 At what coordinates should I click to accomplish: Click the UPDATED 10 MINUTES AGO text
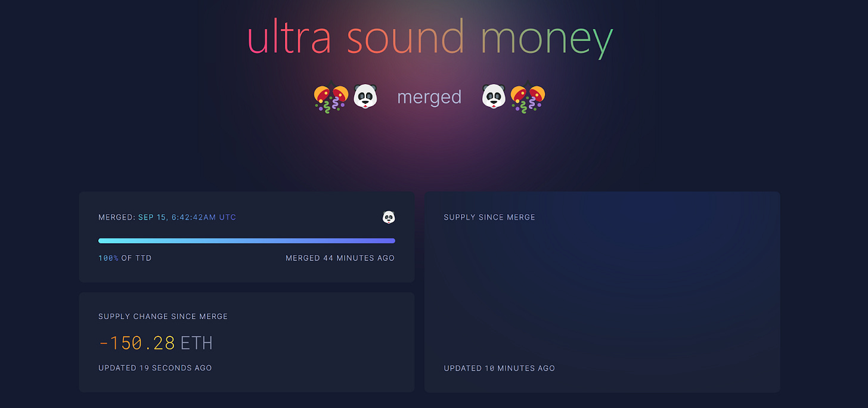click(499, 369)
